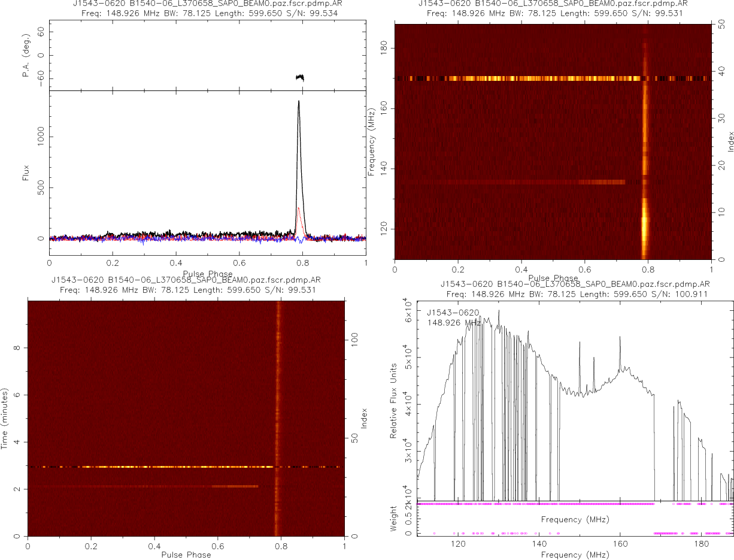Image resolution: width=734 pixels, height=560 pixels.
Task: Click the brightest pulse region near 120 MHz
Action: [x=645, y=228]
